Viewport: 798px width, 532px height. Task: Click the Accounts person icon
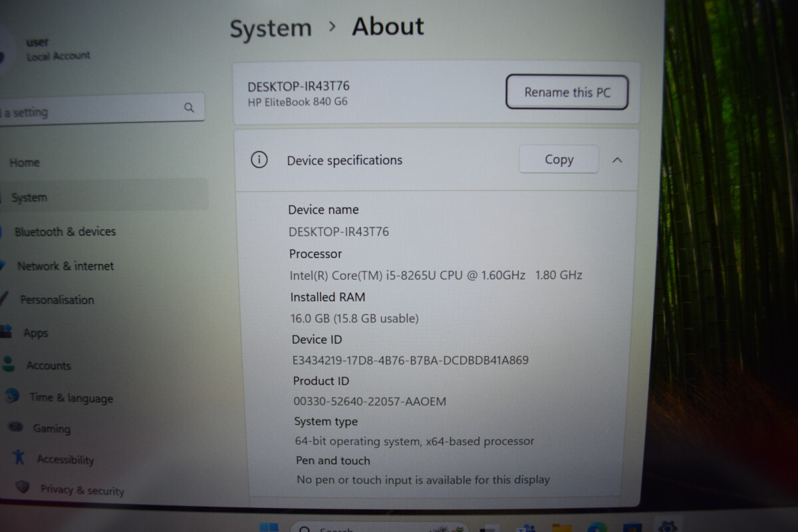coord(9,364)
